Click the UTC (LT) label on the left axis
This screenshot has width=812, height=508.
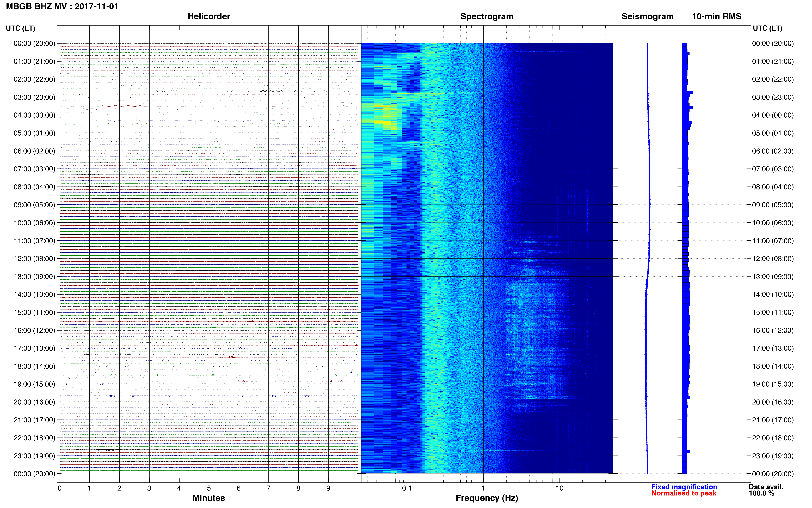21,28
